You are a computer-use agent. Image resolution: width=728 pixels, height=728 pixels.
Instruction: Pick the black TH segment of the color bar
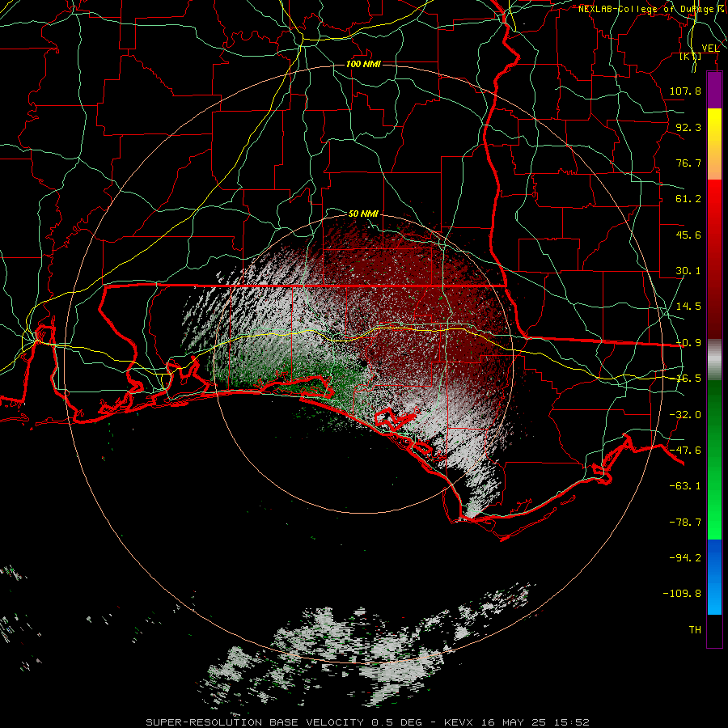click(714, 630)
